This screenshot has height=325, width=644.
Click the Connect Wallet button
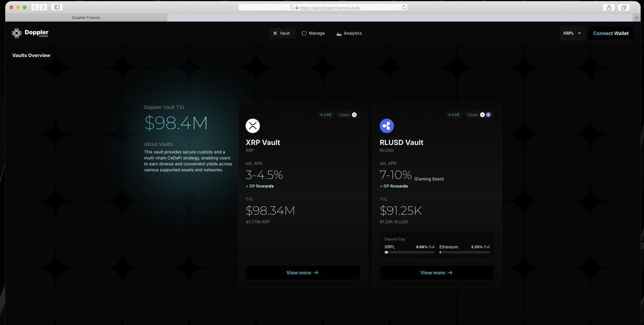tap(611, 33)
